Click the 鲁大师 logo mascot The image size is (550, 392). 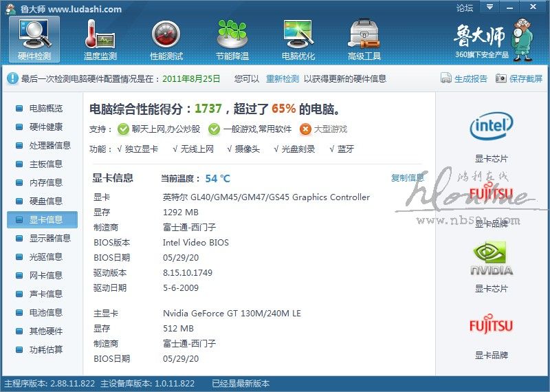(522, 39)
